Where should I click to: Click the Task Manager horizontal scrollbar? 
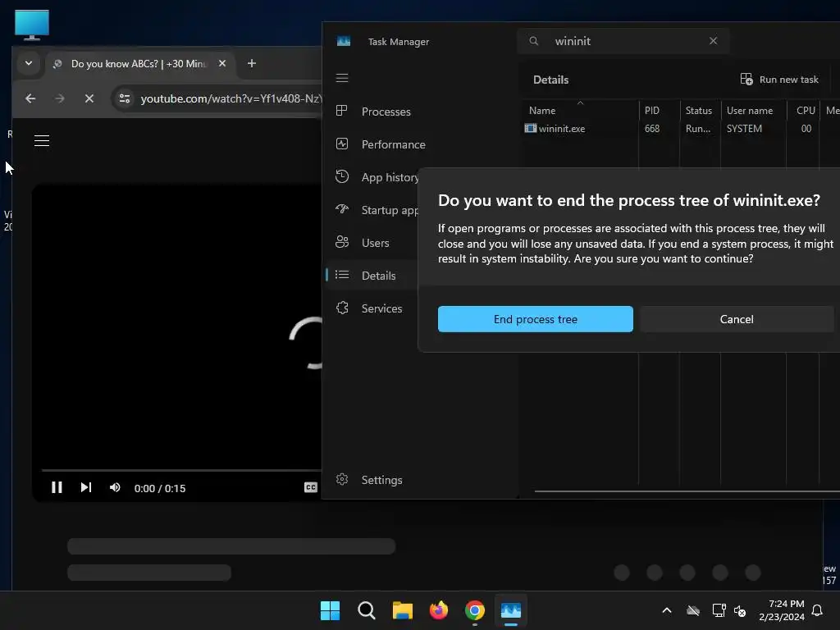tap(687, 491)
